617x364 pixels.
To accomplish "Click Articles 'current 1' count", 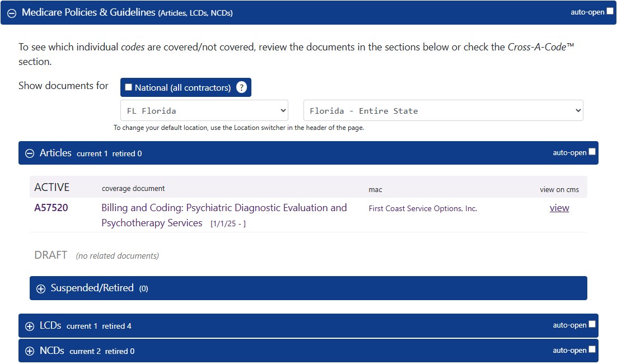I will [92, 154].
